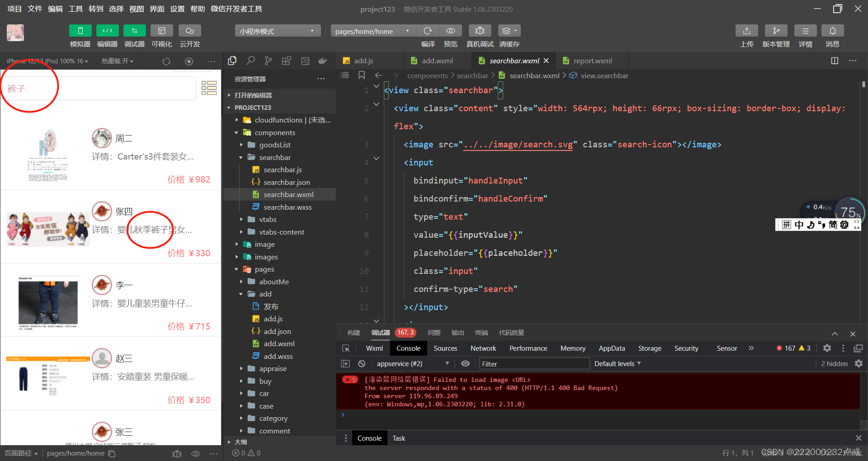Toggle the simulator panel button
Image resolution: width=868 pixels, height=461 pixels.
80,31
